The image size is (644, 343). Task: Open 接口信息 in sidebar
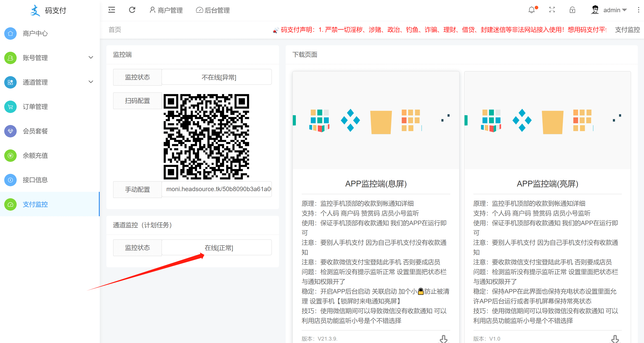click(50, 180)
